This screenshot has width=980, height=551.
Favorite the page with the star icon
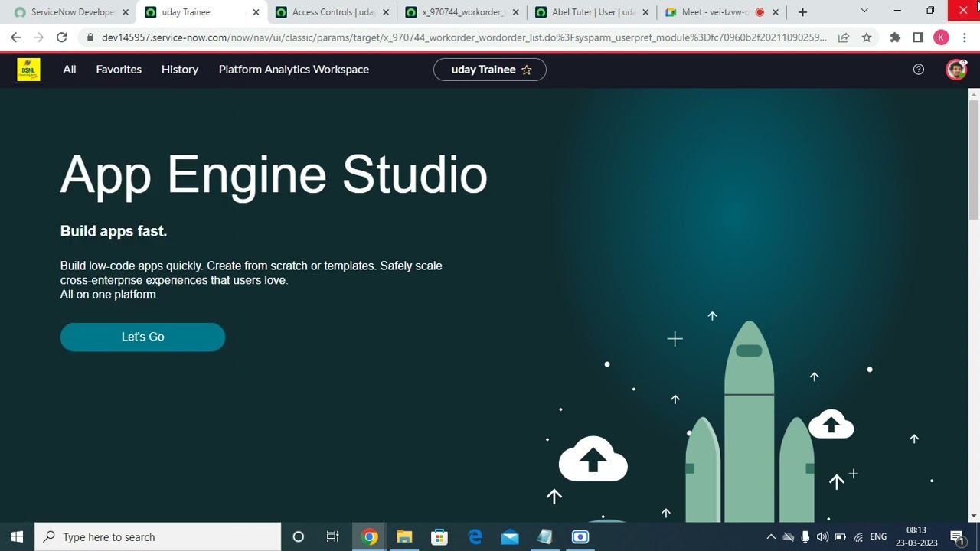click(x=527, y=70)
